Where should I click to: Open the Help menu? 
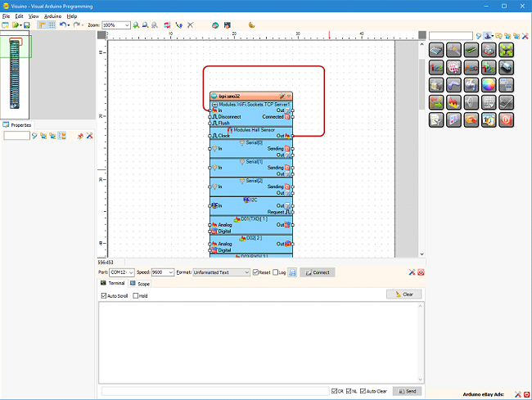tap(71, 16)
